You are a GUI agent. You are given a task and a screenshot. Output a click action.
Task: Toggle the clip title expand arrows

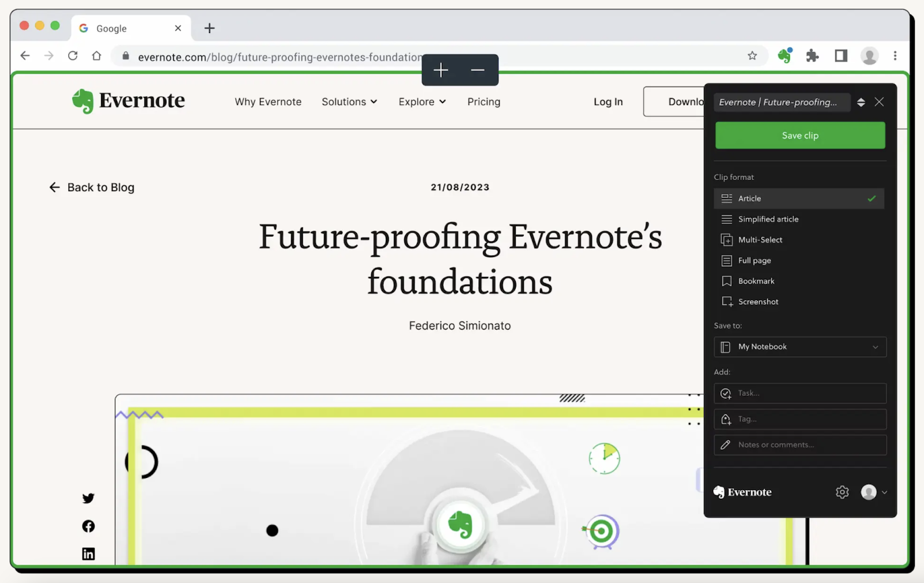point(860,102)
